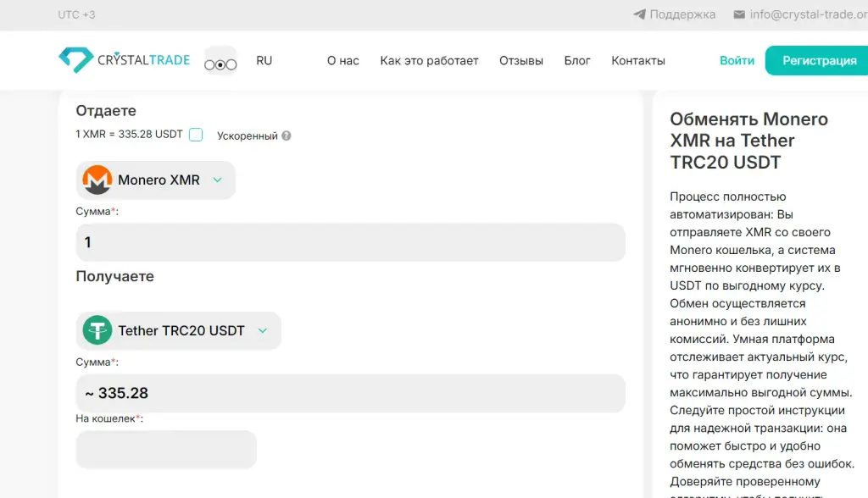Screen dimensions: 868x498
Task: Click the envelope email icon
Action: tap(739, 14)
